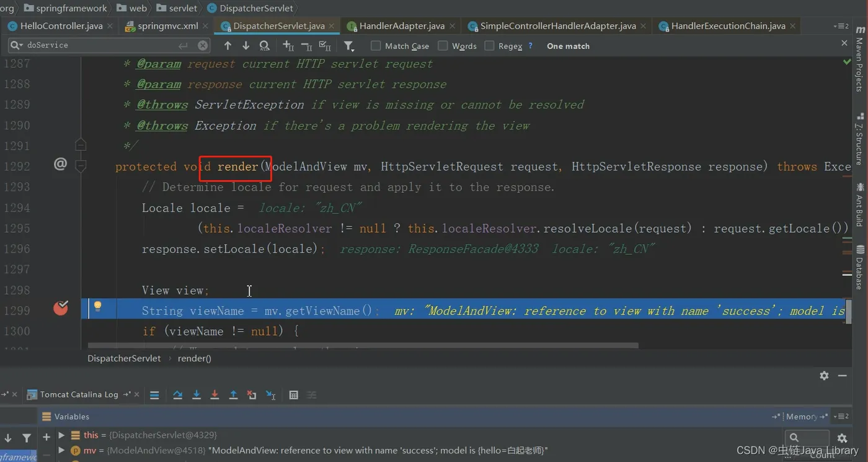Add new watch plus icon
This screenshot has height=462, width=868.
(46, 437)
